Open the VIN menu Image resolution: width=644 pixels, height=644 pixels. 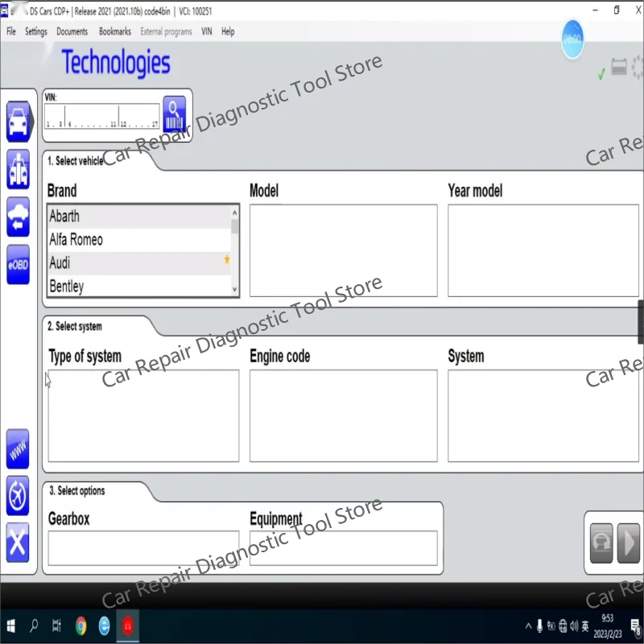[x=207, y=31]
